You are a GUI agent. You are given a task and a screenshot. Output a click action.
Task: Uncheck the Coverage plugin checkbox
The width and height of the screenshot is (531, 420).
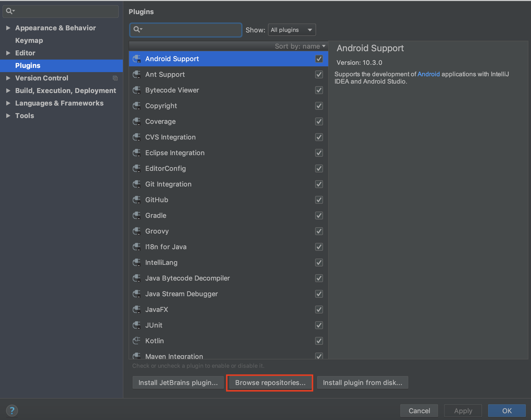click(319, 121)
